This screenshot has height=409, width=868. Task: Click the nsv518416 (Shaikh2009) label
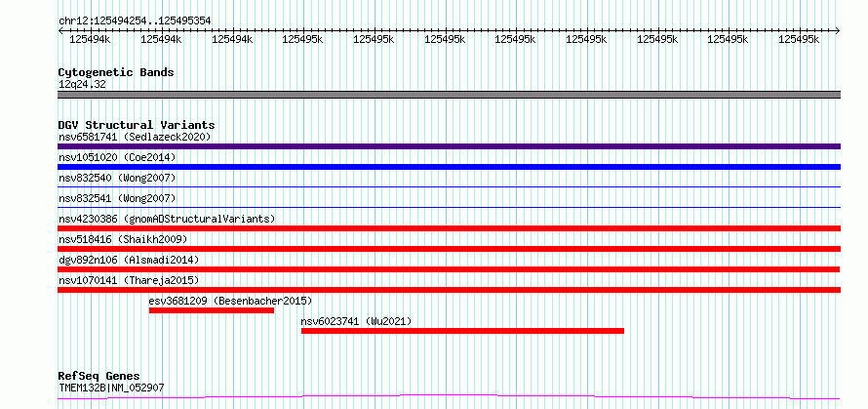coord(123,239)
